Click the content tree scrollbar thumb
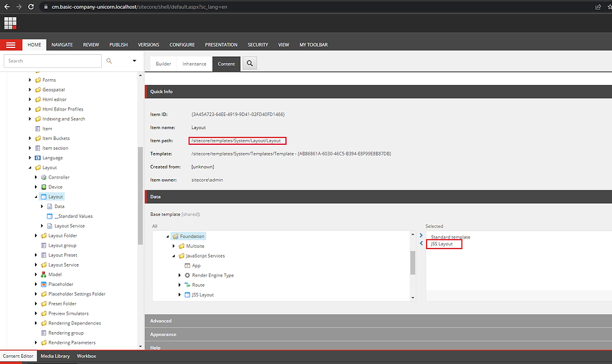The height and width of the screenshot is (364, 612). tap(141, 196)
